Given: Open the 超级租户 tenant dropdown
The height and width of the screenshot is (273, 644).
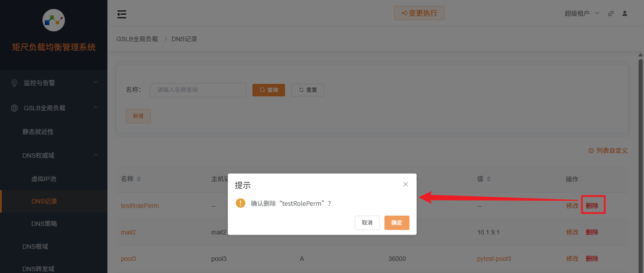Looking at the screenshot, I should click(582, 13).
